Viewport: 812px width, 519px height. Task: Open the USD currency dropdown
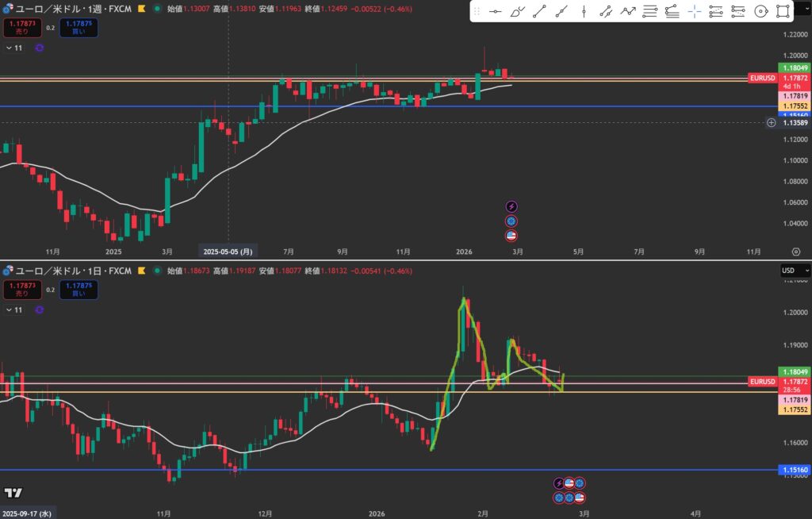coord(795,271)
